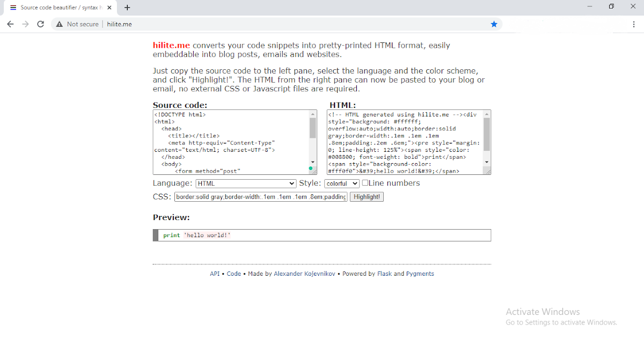The image size is (644, 338).
Task: Click the Not secure warning icon
Action: click(x=59, y=24)
